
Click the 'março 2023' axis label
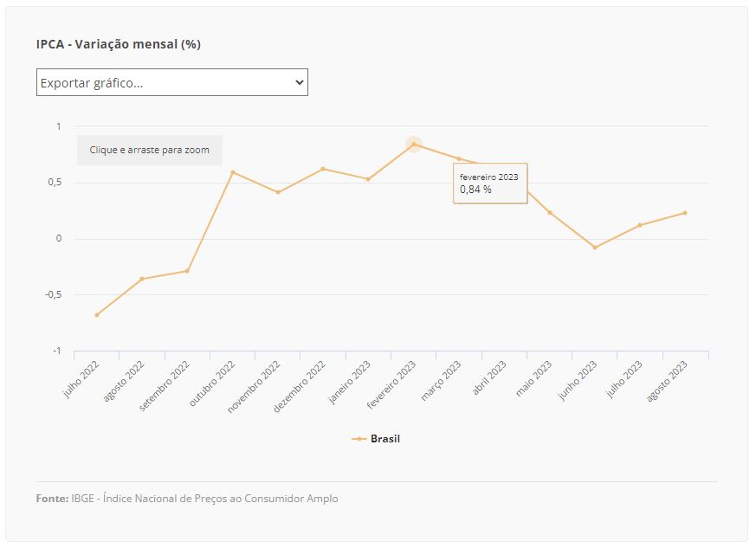(441, 381)
